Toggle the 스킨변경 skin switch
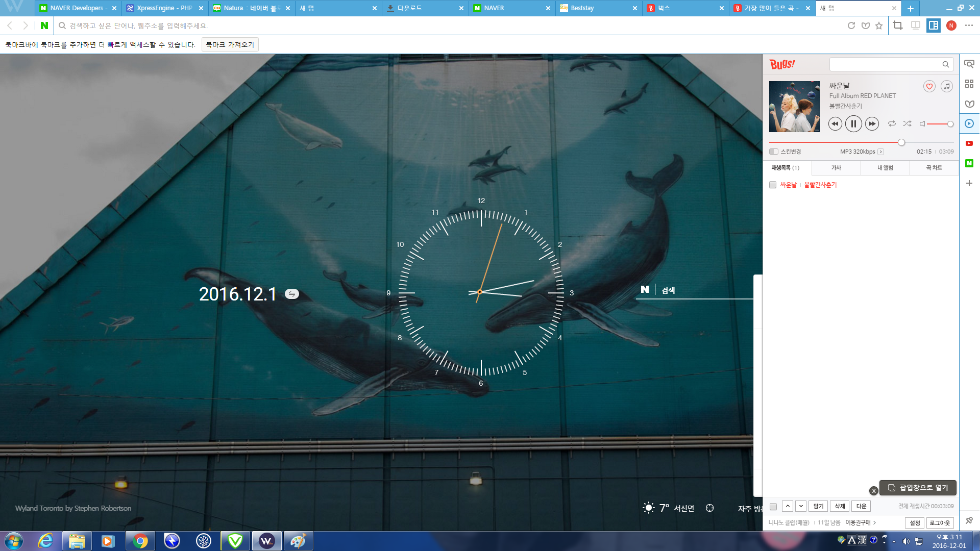The width and height of the screenshot is (980, 551). point(774,152)
